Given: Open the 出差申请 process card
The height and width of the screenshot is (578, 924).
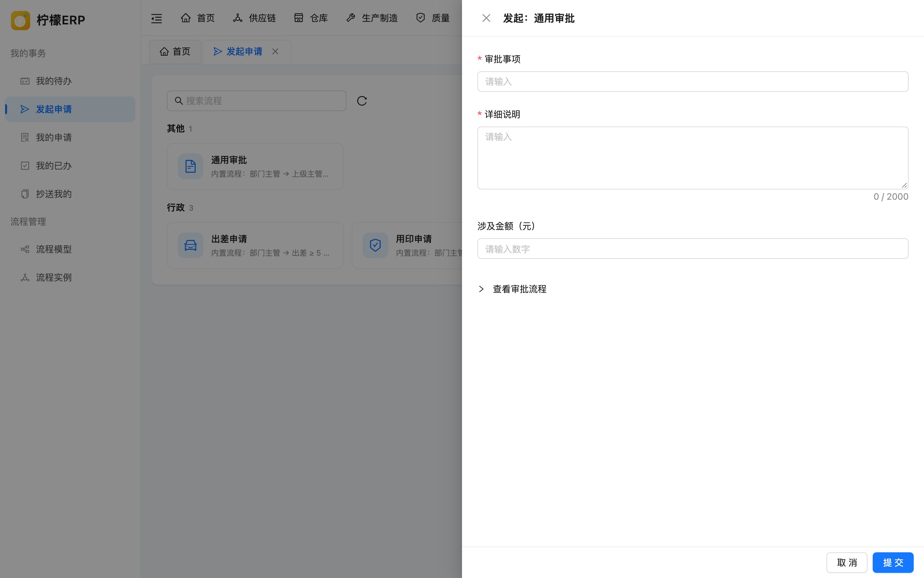Looking at the screenshot, I should coord(255,246).
